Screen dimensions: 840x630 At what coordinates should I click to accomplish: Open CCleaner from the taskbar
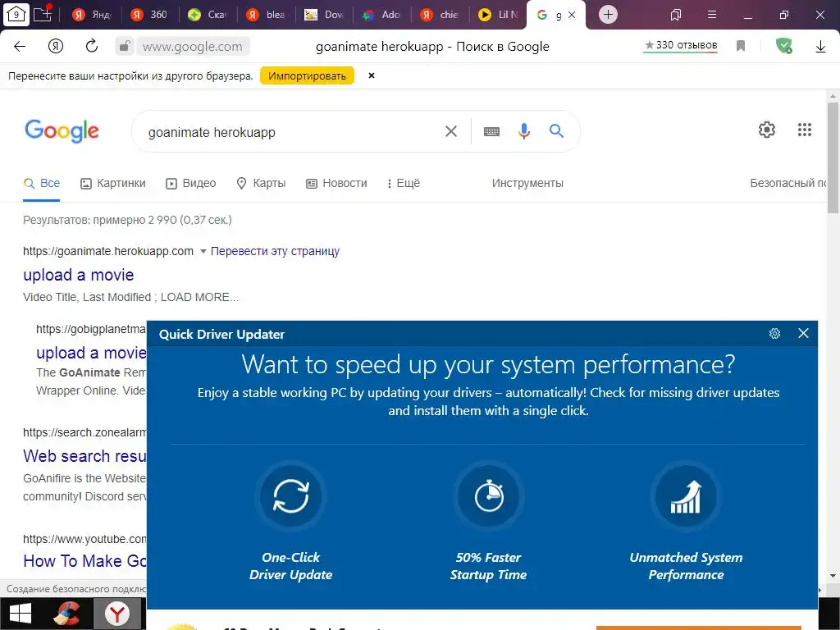coord(67,614)
